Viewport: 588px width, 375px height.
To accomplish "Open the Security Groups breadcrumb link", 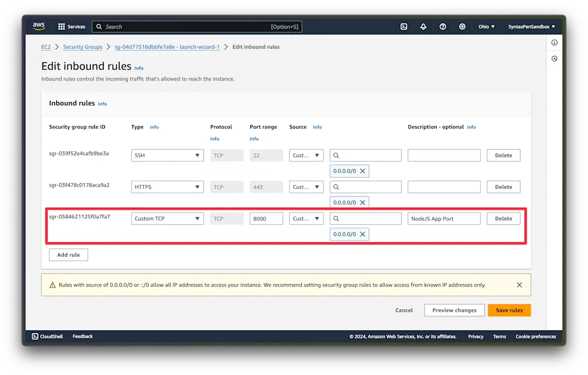I will click(x=83, y=46).
